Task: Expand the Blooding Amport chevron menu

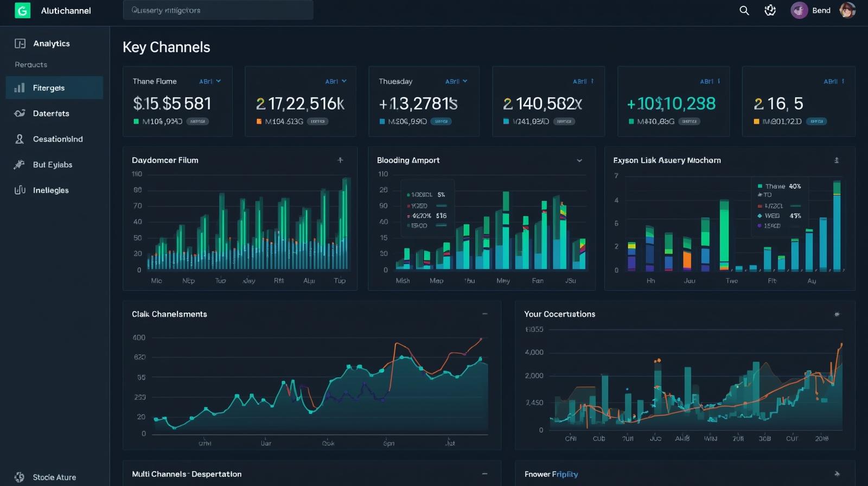Action: coord(579,161)
